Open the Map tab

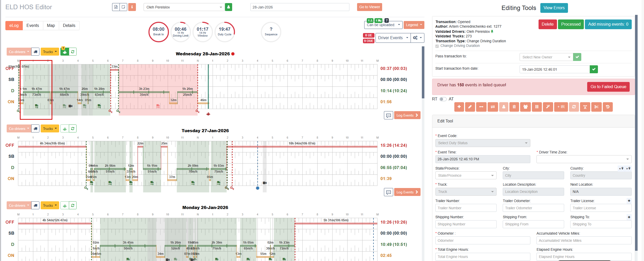(x=51, y=26)
